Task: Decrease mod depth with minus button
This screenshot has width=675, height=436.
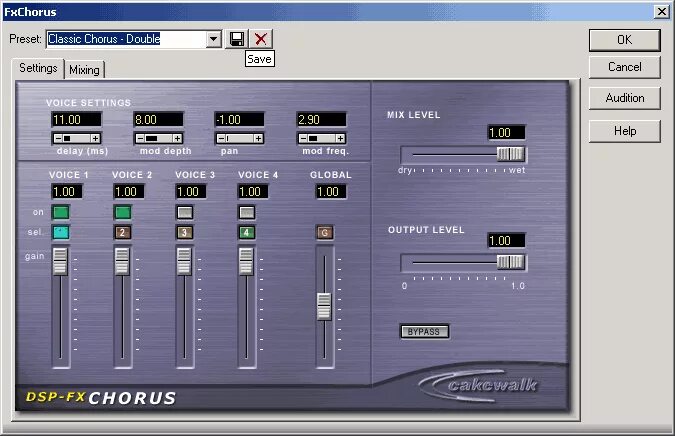Action: pyautogui.click(x=140, y=139)
